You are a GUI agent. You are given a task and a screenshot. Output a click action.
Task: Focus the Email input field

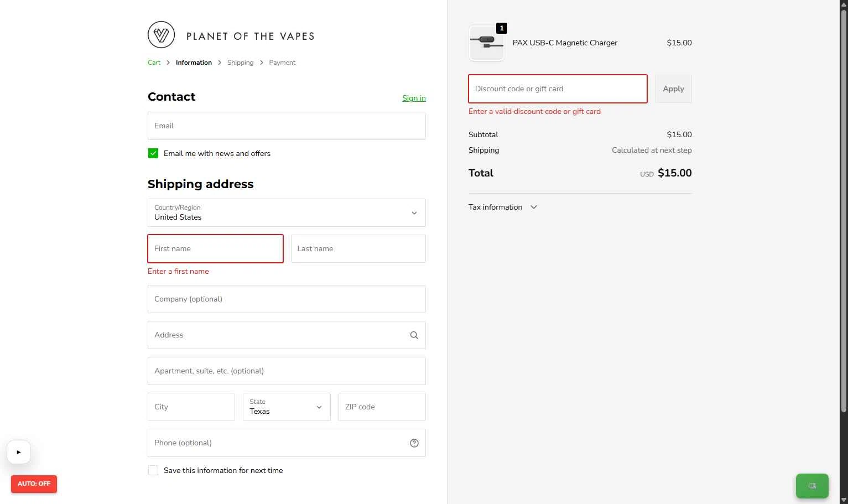pyautogui.click(x=287, y=126)
